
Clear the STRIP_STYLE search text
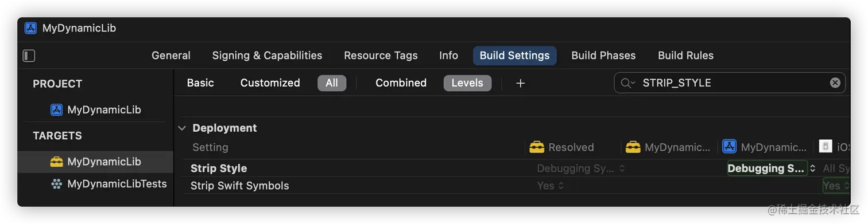point(835,83)
